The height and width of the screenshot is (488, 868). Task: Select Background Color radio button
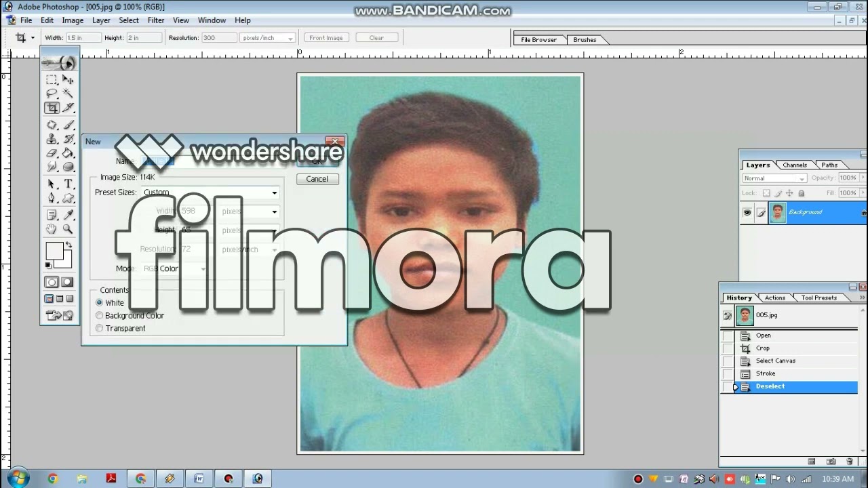click(x=100, y=315)
